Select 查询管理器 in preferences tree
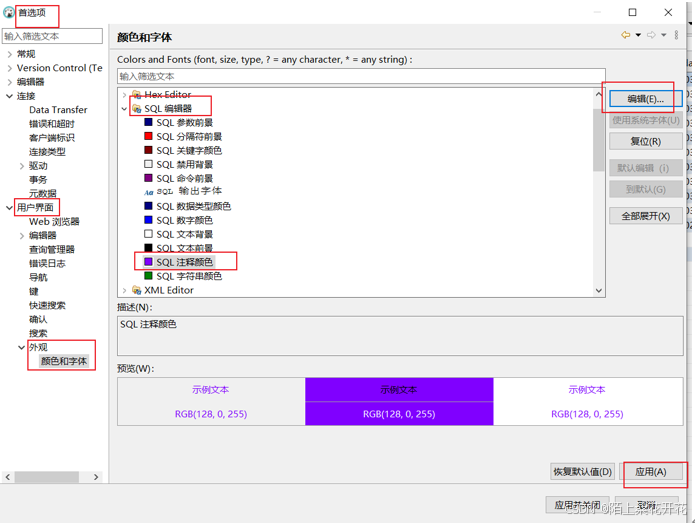695x523 pixels. [52, 250]
